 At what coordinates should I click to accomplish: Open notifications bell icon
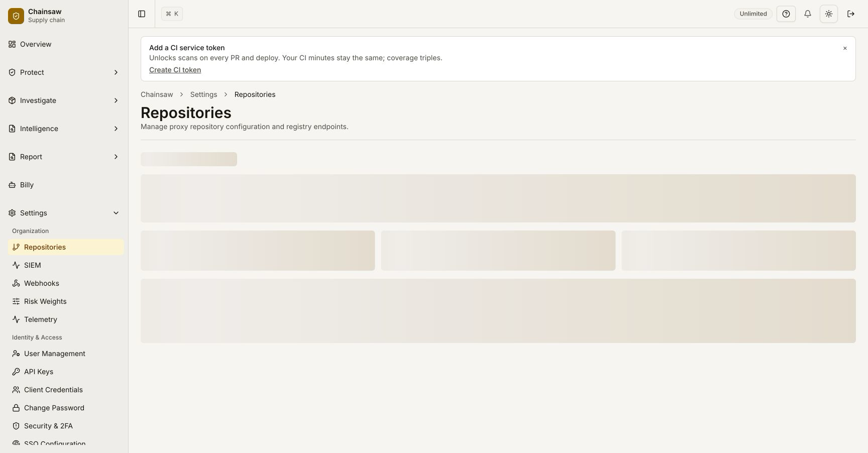pos(808,14)
